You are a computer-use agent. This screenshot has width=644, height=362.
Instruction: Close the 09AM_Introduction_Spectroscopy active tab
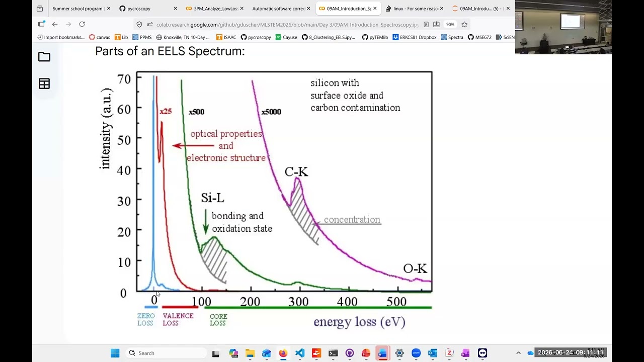[375, 9]
